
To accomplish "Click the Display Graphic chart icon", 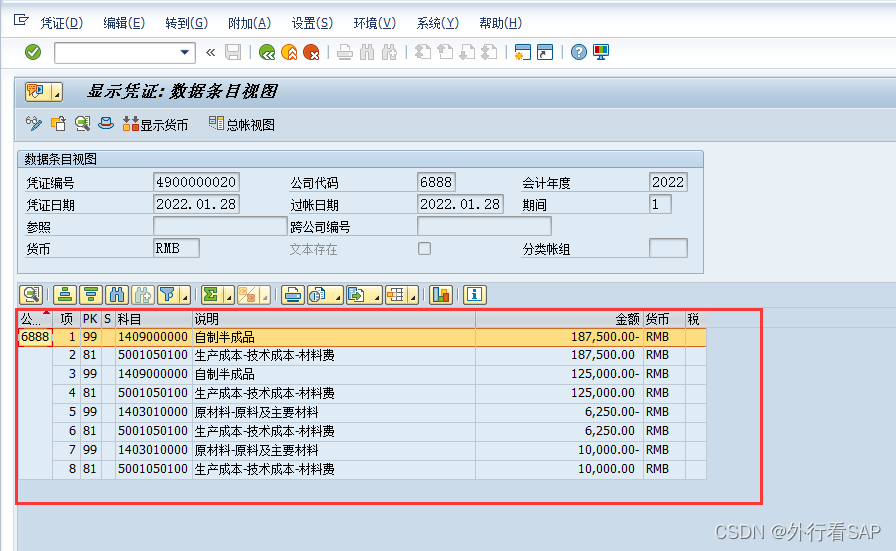I will [x=441, y=295].
